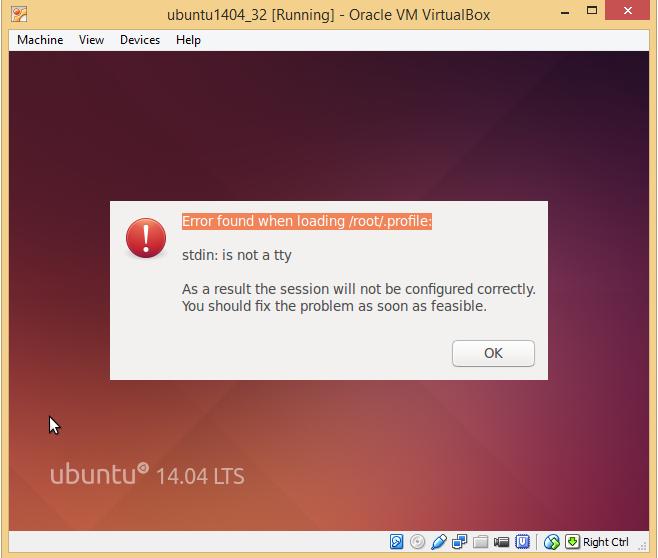The height and width of the screenshot is (558, 658).
Task: Click the network adapters status icon
Action: tap(460, 542)
